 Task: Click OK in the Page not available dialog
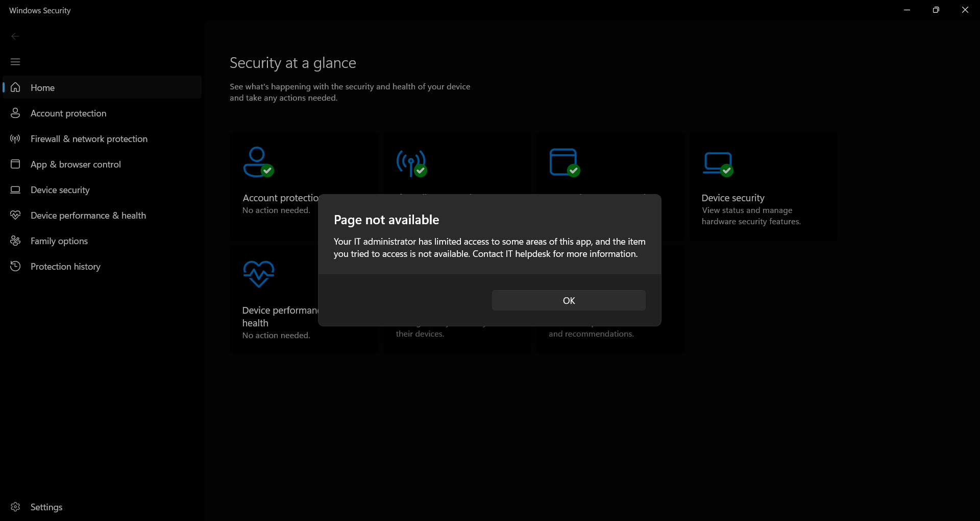(569, 300)
